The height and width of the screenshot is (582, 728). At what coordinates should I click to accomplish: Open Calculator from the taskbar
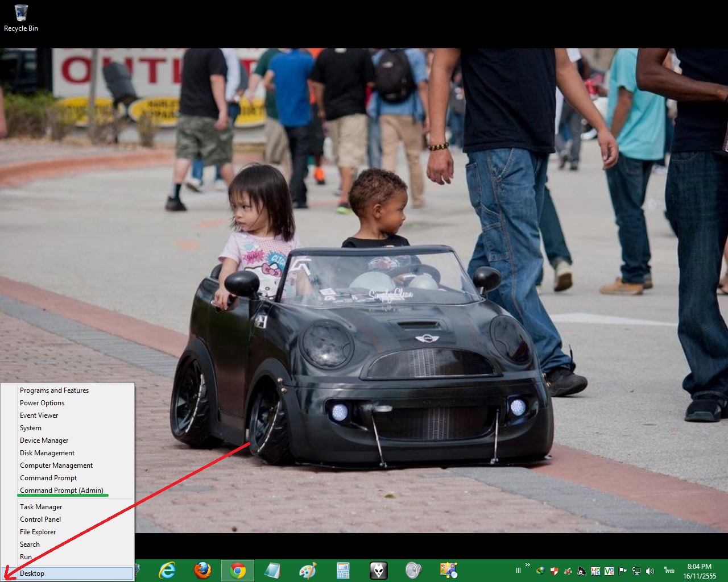click(x=343, y=570)
